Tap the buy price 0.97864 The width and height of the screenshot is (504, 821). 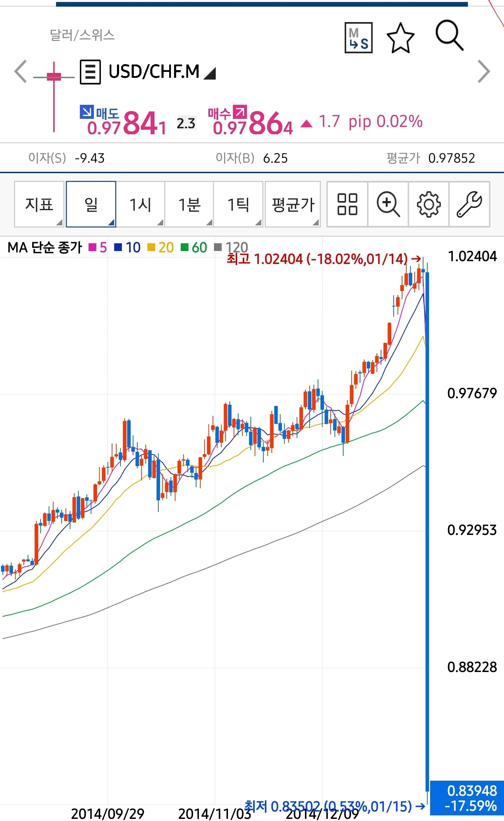(253, 123)
